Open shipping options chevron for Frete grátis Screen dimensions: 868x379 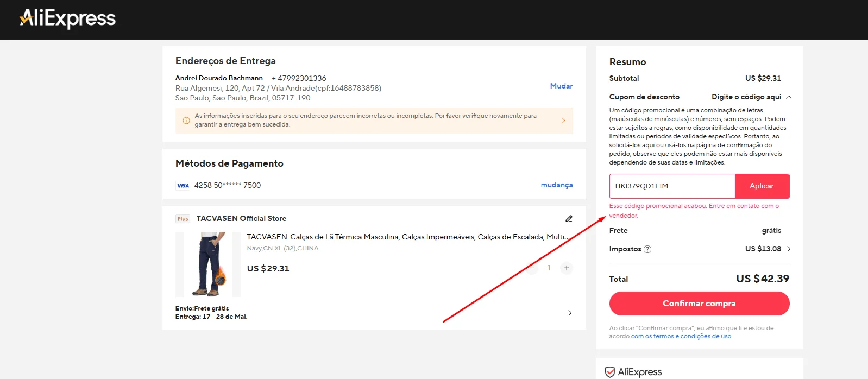pyautogui.click(x=569, y=313)
